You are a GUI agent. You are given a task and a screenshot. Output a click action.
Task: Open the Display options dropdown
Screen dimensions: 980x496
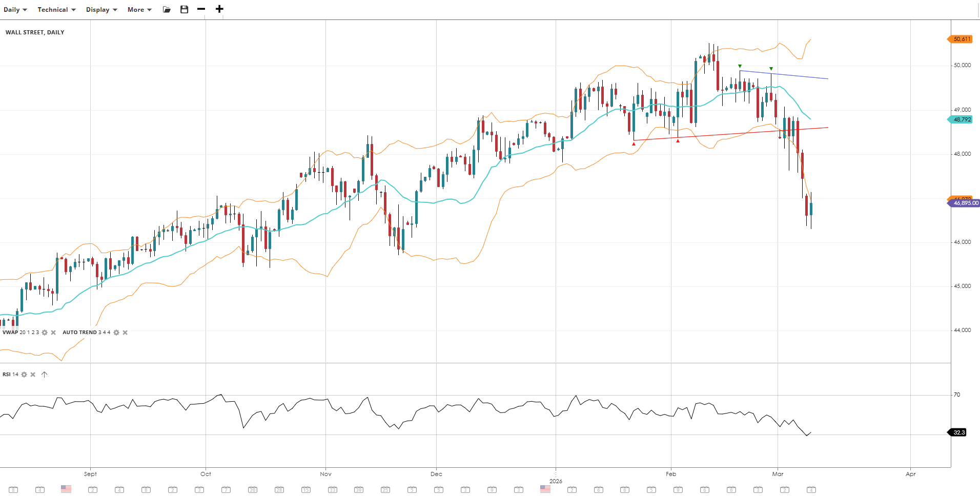[101, 10]
